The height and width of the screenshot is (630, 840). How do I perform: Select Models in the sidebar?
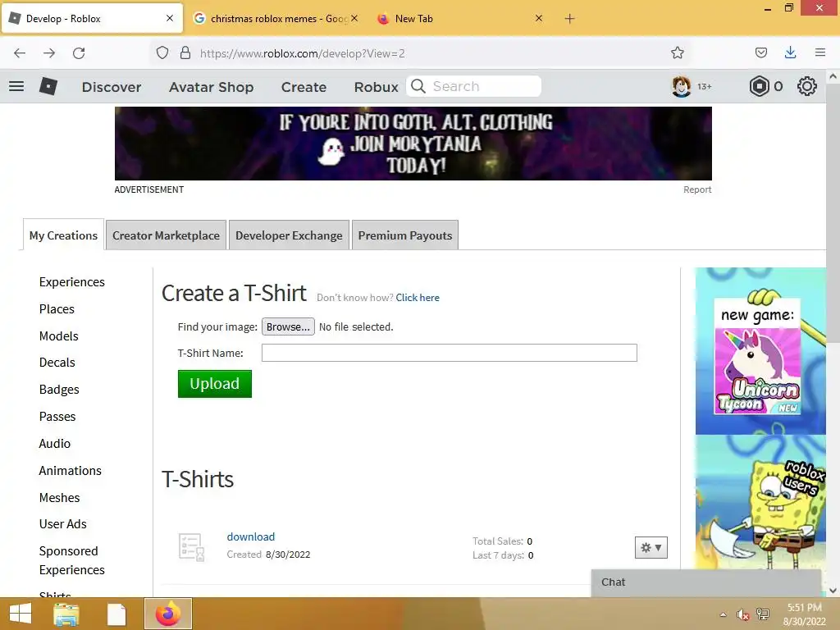click(x=59, y=336)
